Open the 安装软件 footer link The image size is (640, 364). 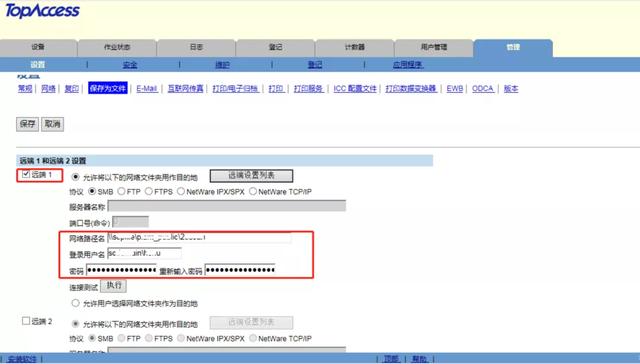[x=22, y=359]
